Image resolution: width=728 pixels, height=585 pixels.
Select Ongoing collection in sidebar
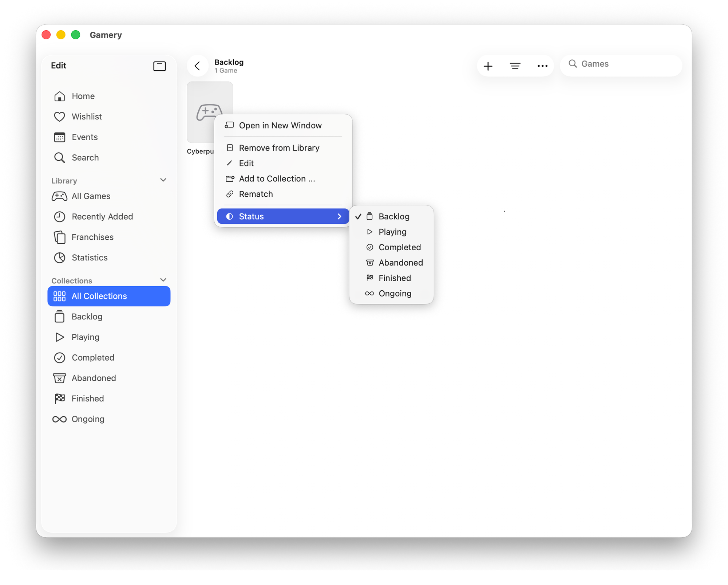coord(88,419)
